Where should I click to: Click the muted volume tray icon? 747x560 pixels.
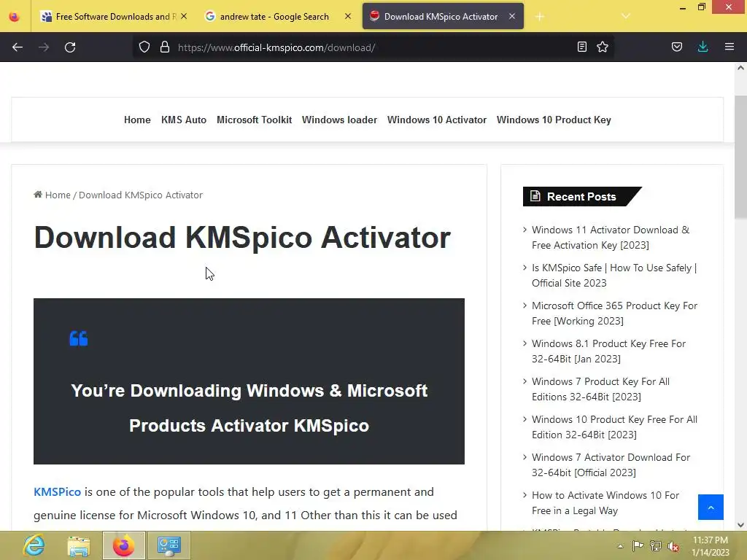[x=673, y=546]
